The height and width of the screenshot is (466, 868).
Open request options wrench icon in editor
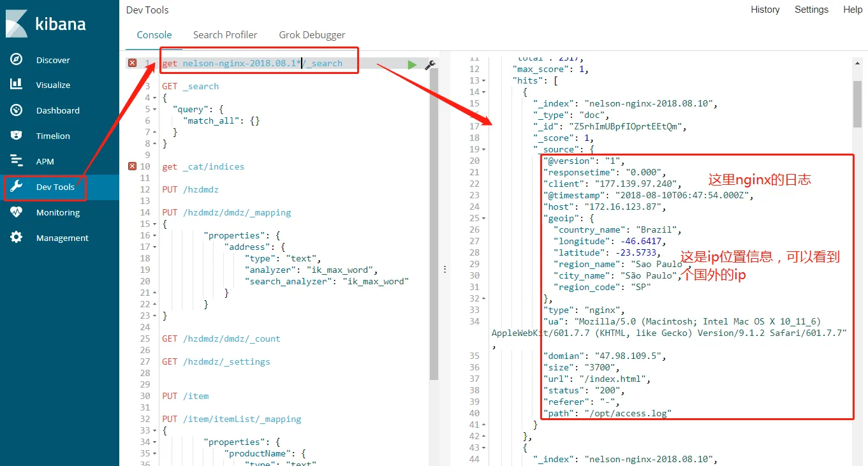pyautogui.click(x=430, y=64)
